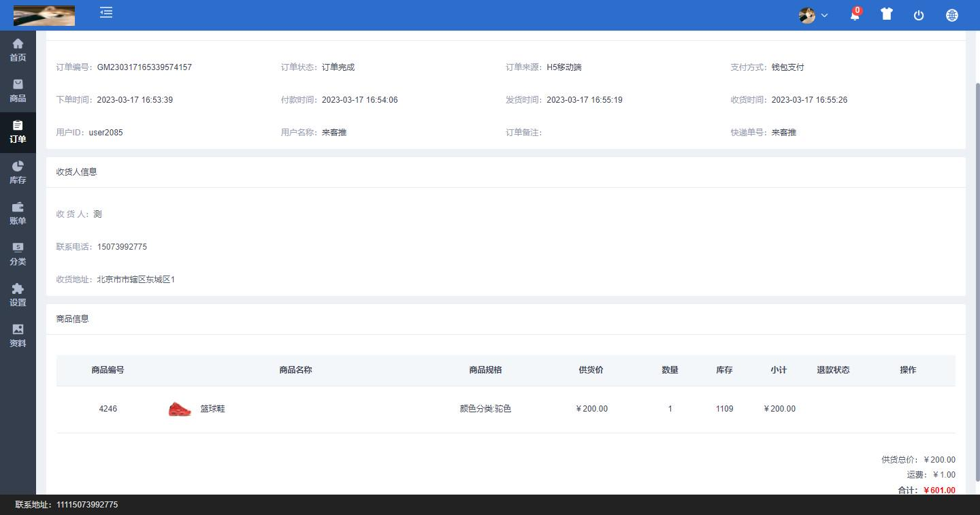Click product number 4246
Viewport: 980px width, 515px height.
click(108, 409)
